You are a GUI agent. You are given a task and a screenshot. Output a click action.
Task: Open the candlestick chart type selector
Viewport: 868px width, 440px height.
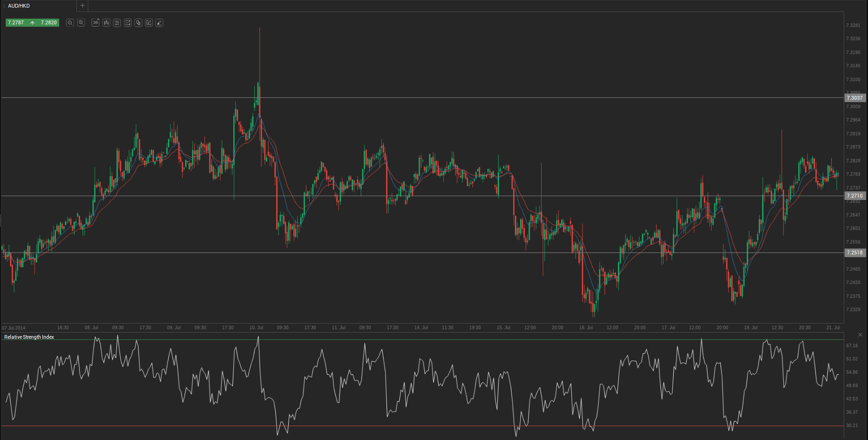(x=106, y=23)
